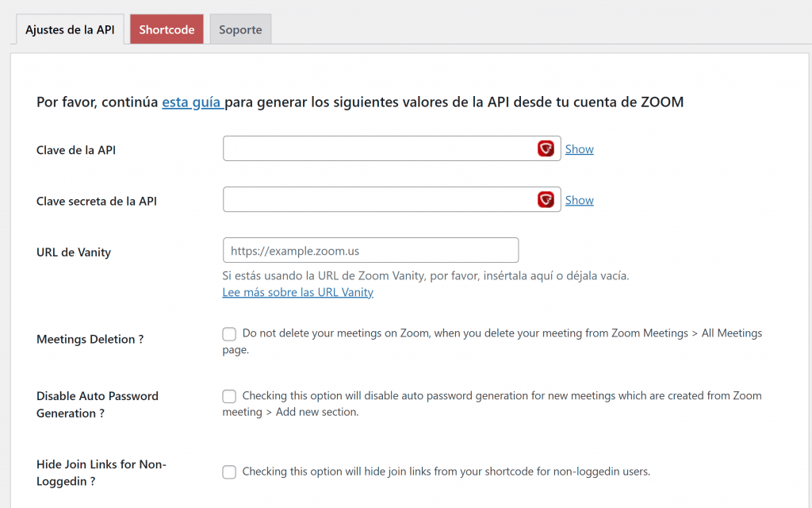Click the 'Clave secreta de la API' label
812x508 pixels.
96,201
